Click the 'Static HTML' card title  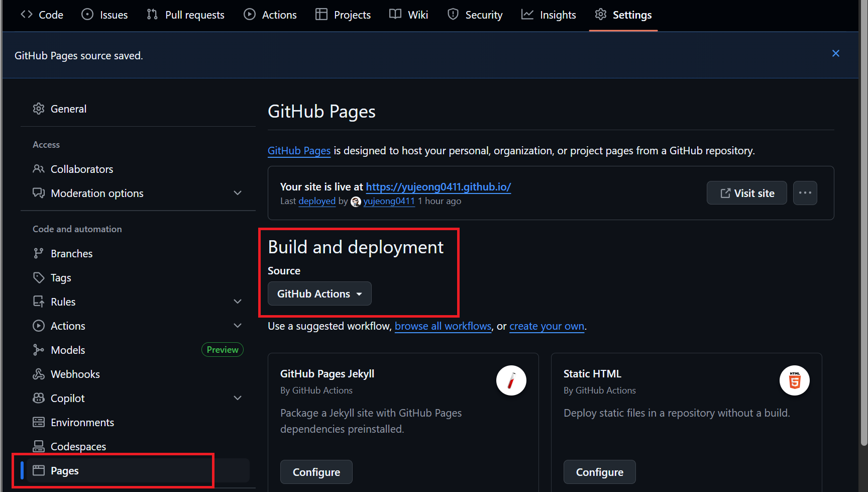tap(592, 374)
